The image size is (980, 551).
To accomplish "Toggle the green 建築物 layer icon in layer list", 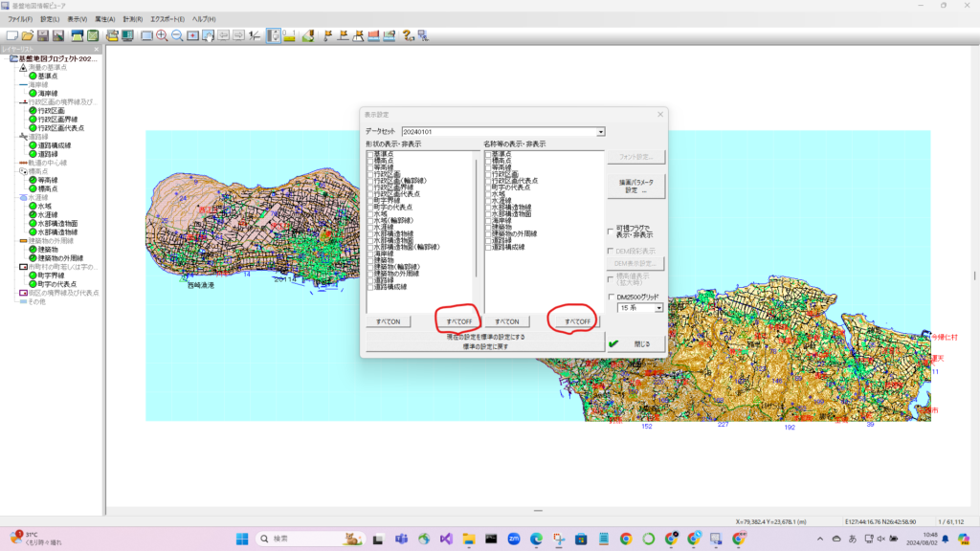I will click(33, 249).
